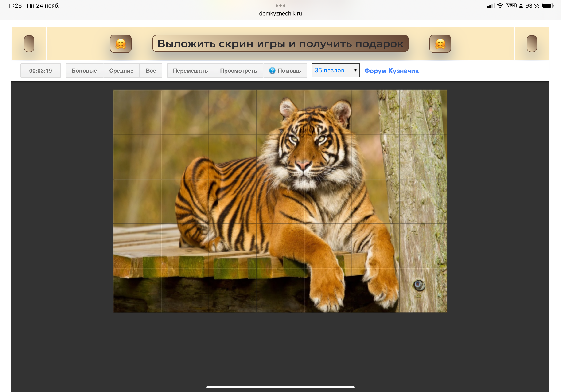561x392 pixels.
Task: Tap the battery indicator icon
Action: (547, 6)
